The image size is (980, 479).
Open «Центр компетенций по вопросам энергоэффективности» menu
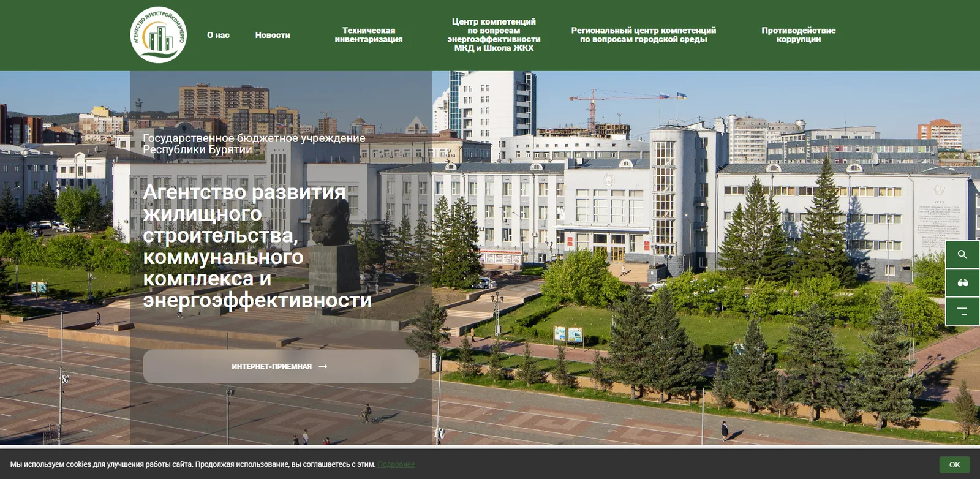coord(494,35)
